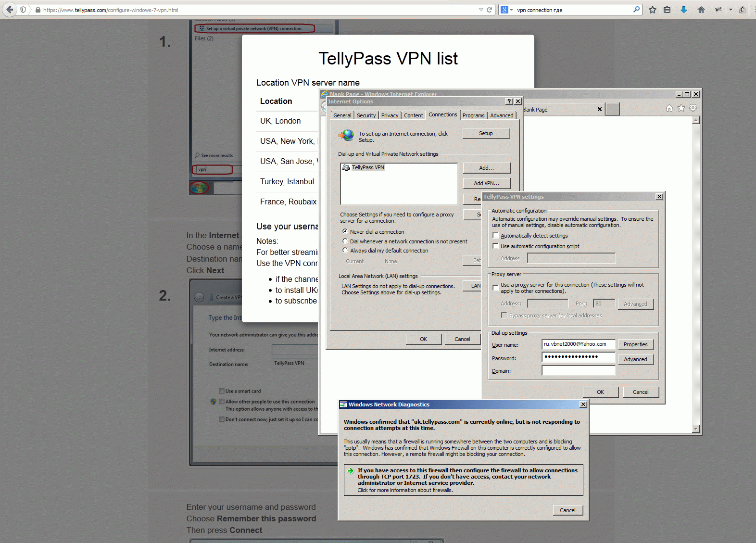
Task: Open the Privacy tab
Action: [390, 115]
